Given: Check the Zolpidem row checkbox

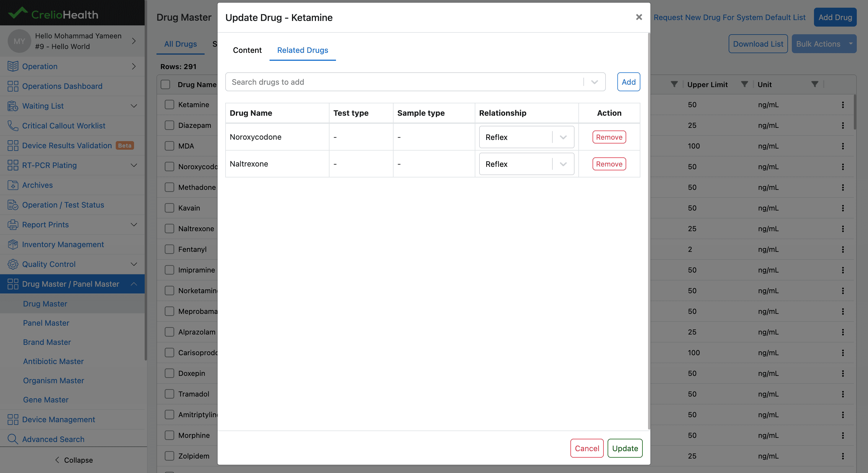Looking at the screenshot, I should pyautogui.click(x=169, y=456).
